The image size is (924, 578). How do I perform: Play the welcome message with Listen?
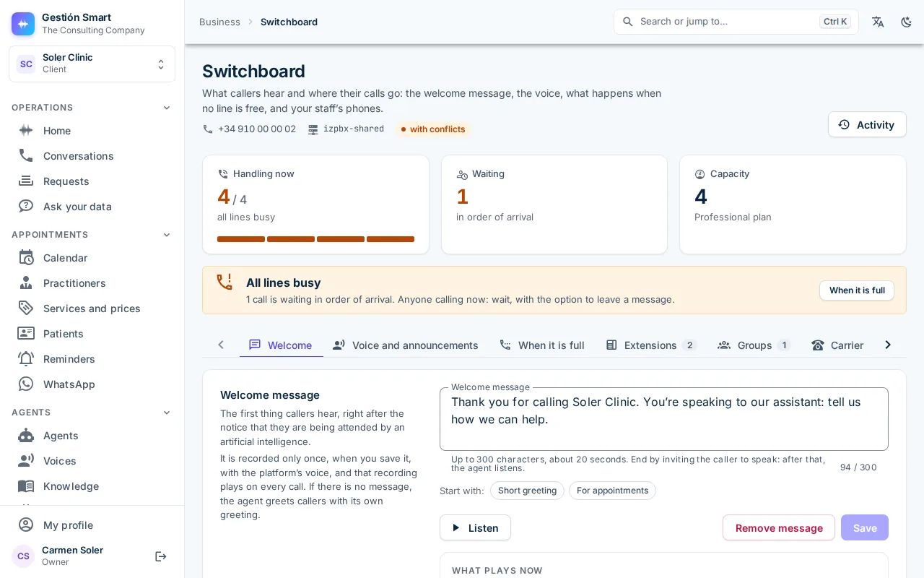(x=475, y=527)
